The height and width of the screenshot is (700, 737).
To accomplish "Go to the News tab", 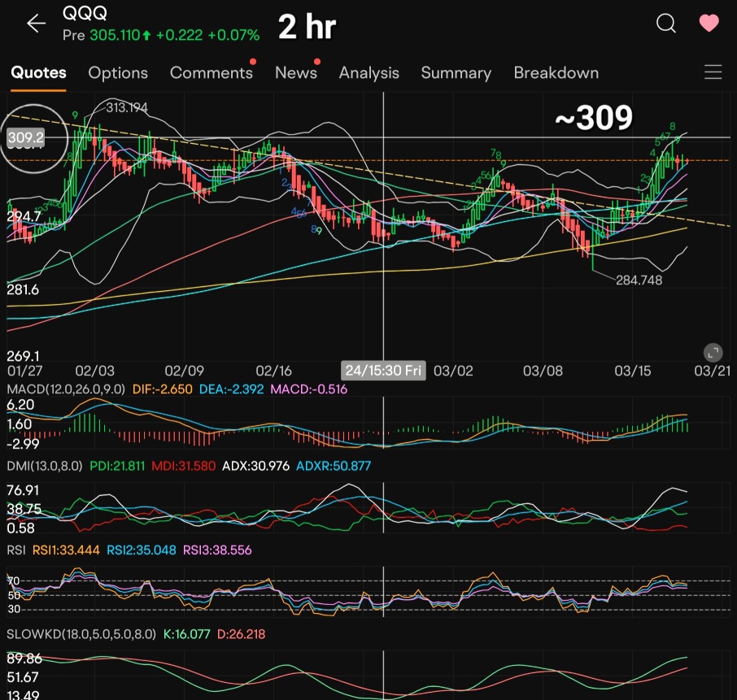I will pyautogui.click(x=295, y=73).
